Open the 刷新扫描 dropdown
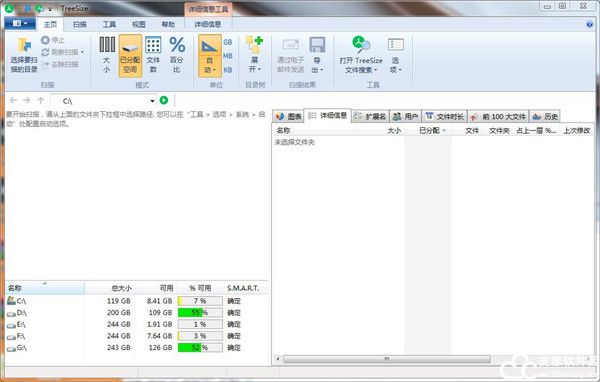600x382 pixels. (x=82, y=52)
